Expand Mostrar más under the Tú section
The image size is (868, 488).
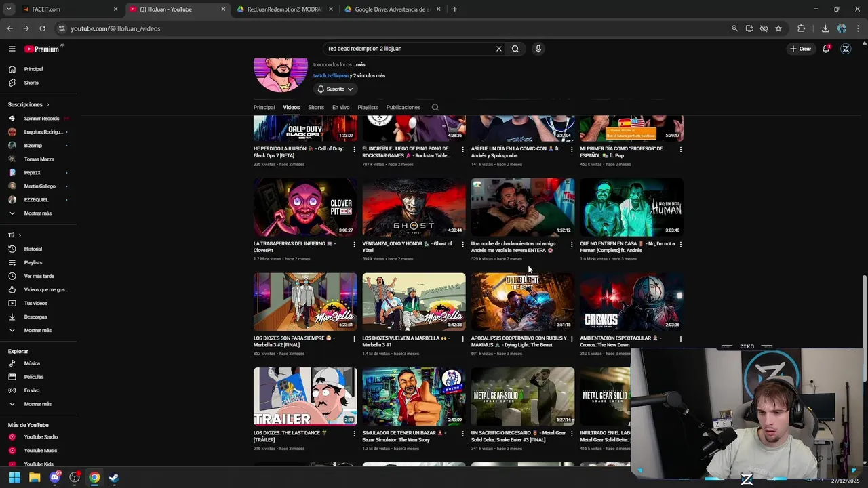[38, 330]
